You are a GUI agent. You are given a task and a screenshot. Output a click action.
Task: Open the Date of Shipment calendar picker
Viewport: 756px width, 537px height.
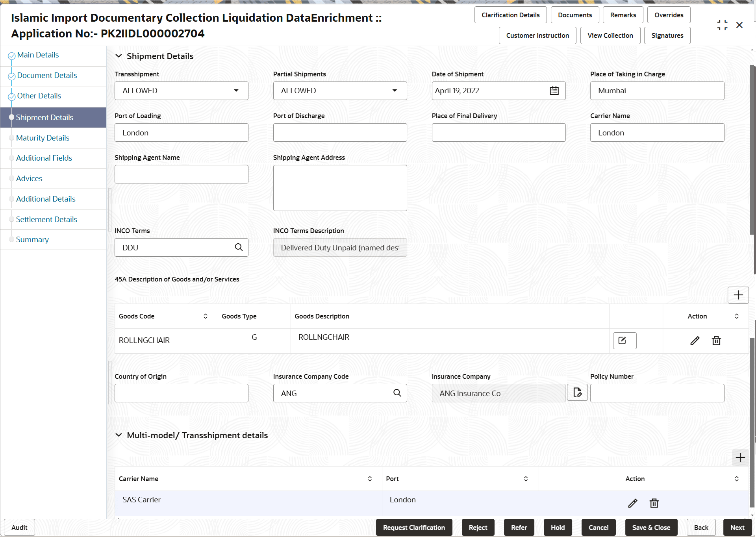[x=554, y=91]
